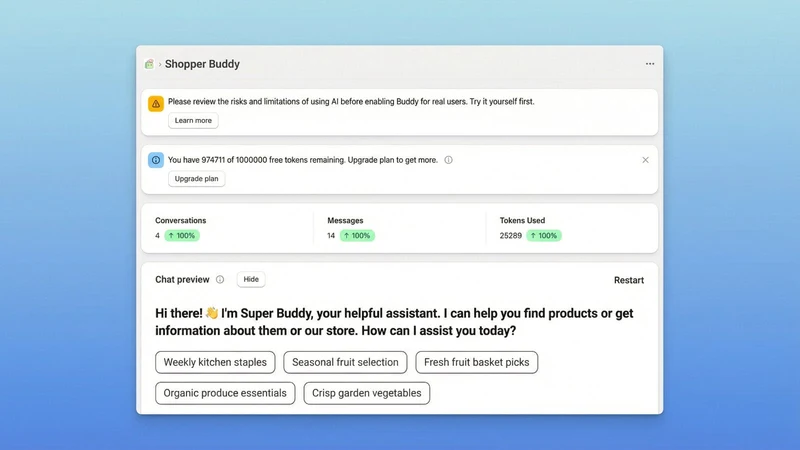This screenshot has height=450, width=800.
Task: Click the 25289 tokens used value
Action: coord(511,236)
